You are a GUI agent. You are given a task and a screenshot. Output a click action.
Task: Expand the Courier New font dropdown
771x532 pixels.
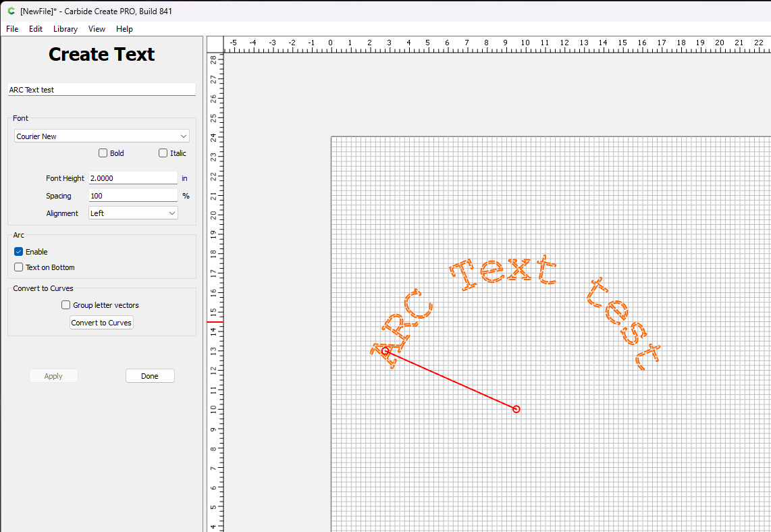101,136
